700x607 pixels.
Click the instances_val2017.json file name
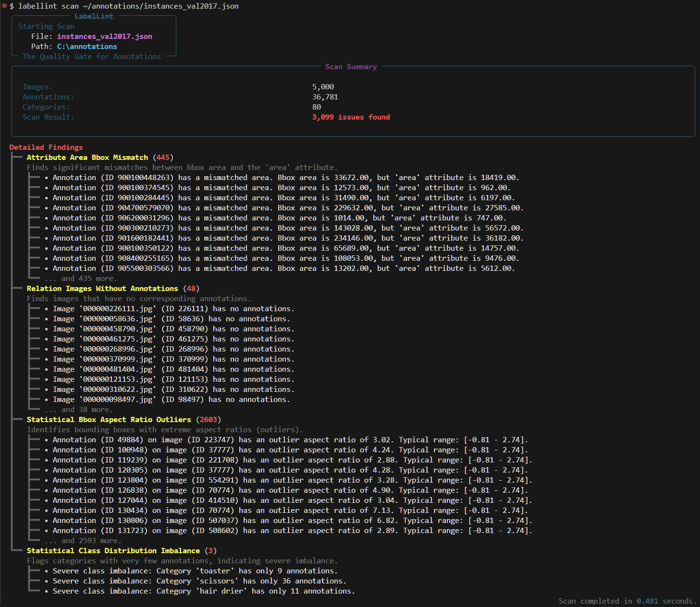(104, 36)
